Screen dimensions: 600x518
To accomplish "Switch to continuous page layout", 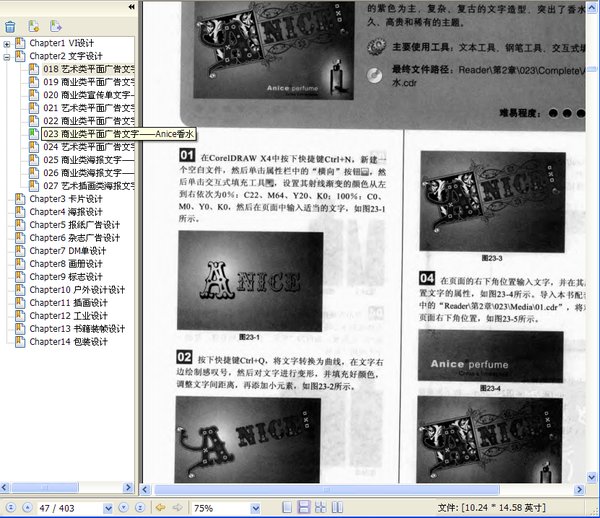I will coord(304,507).
